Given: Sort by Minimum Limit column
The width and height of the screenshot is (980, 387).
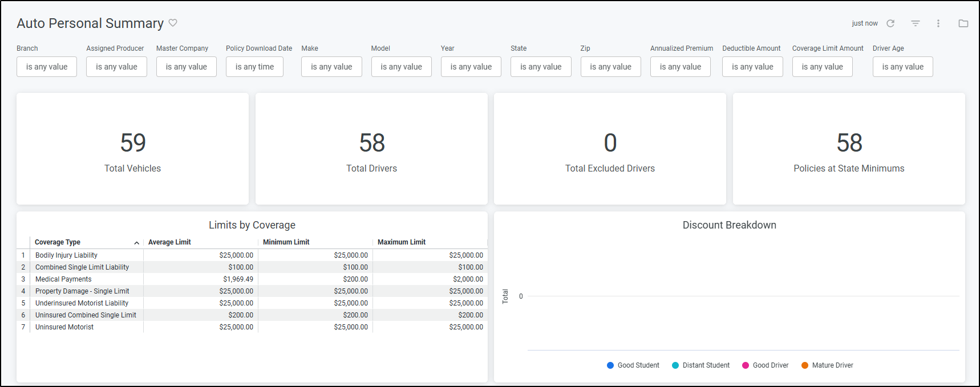Looking at the screenshot, I should [x=286, y=242].
